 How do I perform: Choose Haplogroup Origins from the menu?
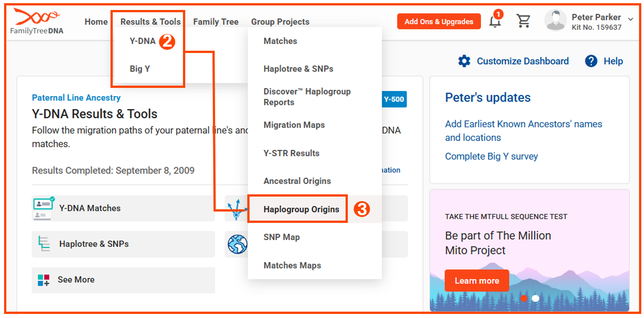pyautogui.click(x=302, y=209)
